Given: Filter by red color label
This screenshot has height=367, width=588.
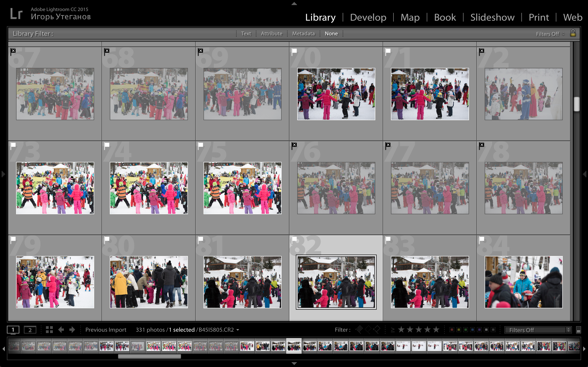Looking at the screenshot, I should (452, 330).
